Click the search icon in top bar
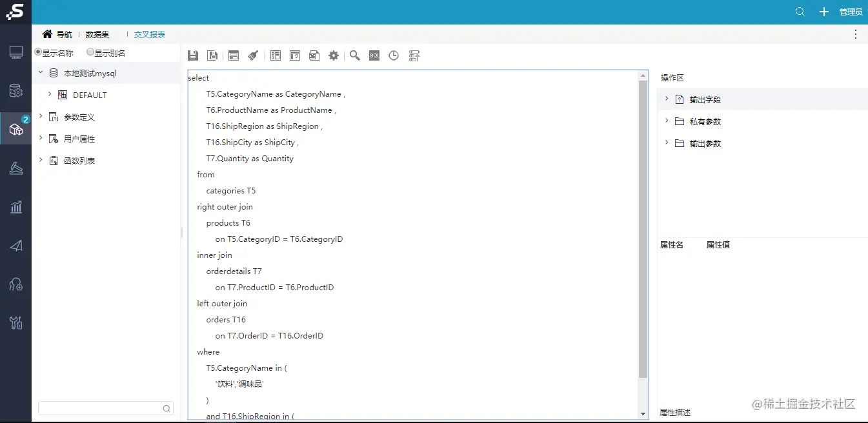Image resolution: width=868 pixels, height=423 pixels. coord(800,12)
